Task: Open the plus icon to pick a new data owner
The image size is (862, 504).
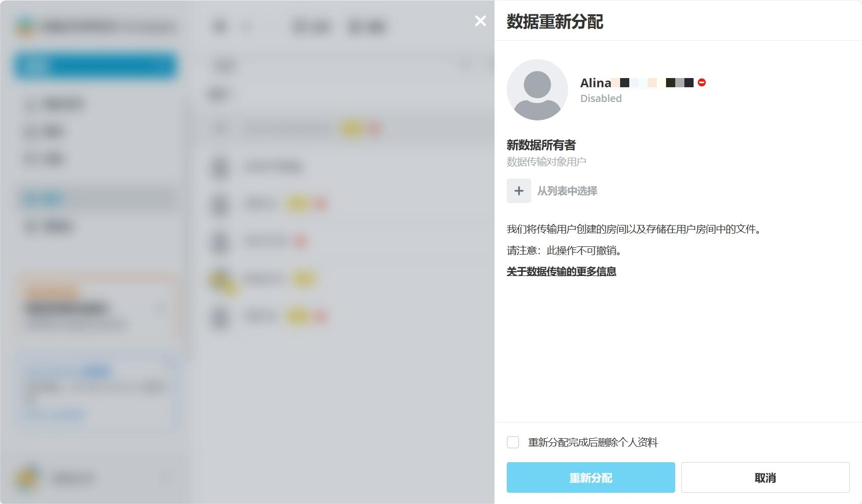Action: click(x=519, y=191)
